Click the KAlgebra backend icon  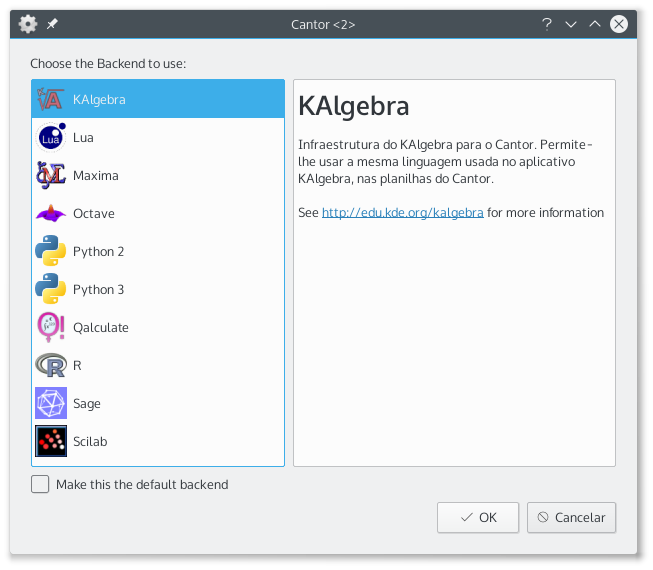click(x=50, y=99)
